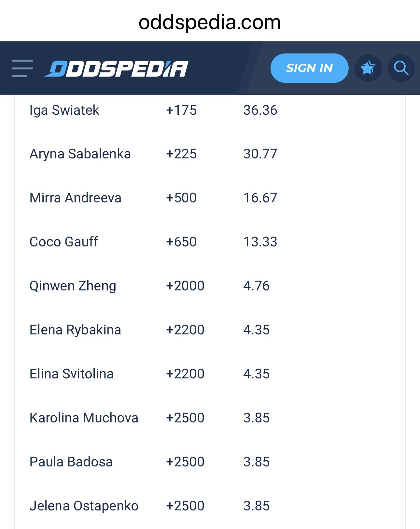Select Elina Svitolina player name
The height and width of the screenshot is (529, 420).
tap(72, 374)
